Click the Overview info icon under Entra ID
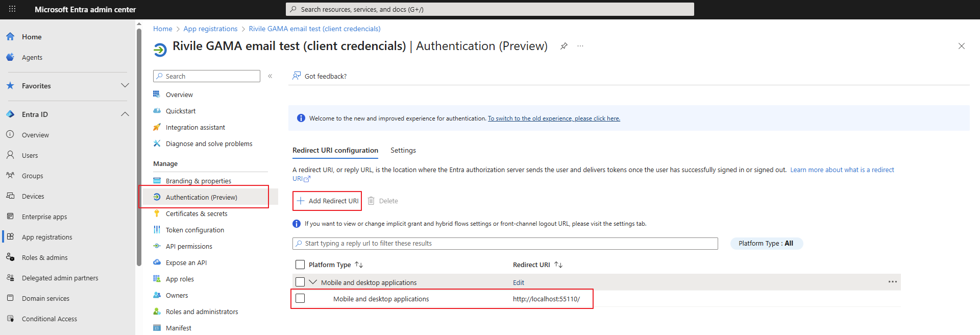The height and width of the screenshot is (335, 980). [10, 134]
